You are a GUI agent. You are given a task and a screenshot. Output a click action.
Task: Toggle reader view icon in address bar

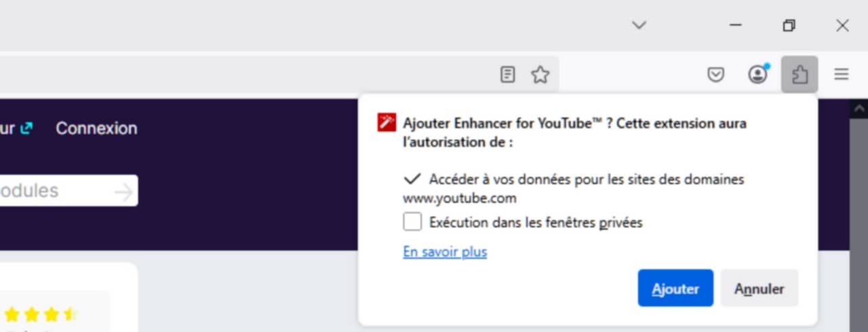[x=507, y=75]
